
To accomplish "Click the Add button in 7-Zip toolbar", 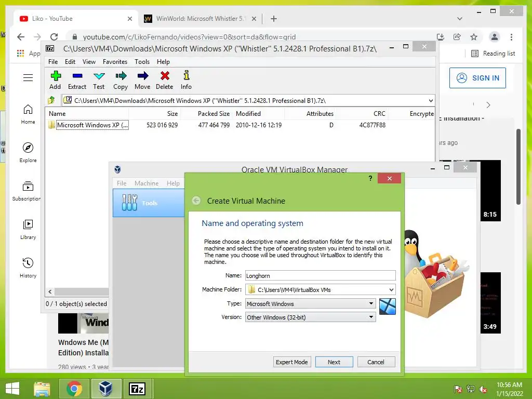I will [55, 80].
